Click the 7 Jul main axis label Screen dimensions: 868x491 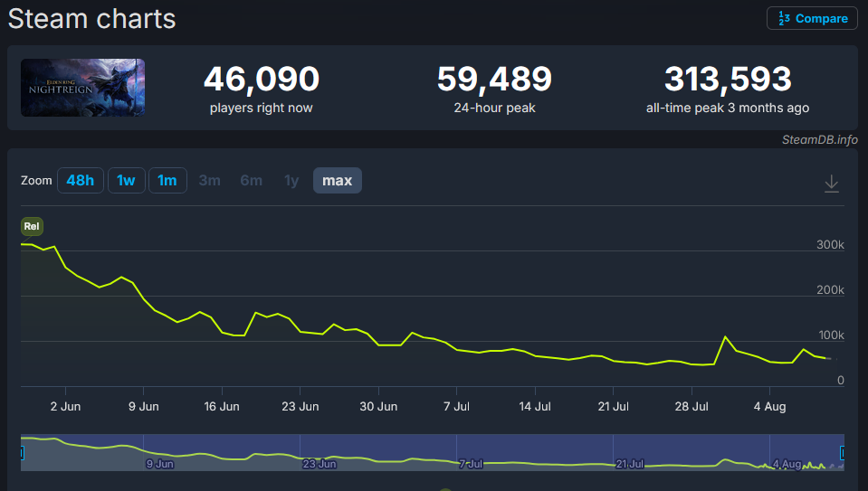456,406
